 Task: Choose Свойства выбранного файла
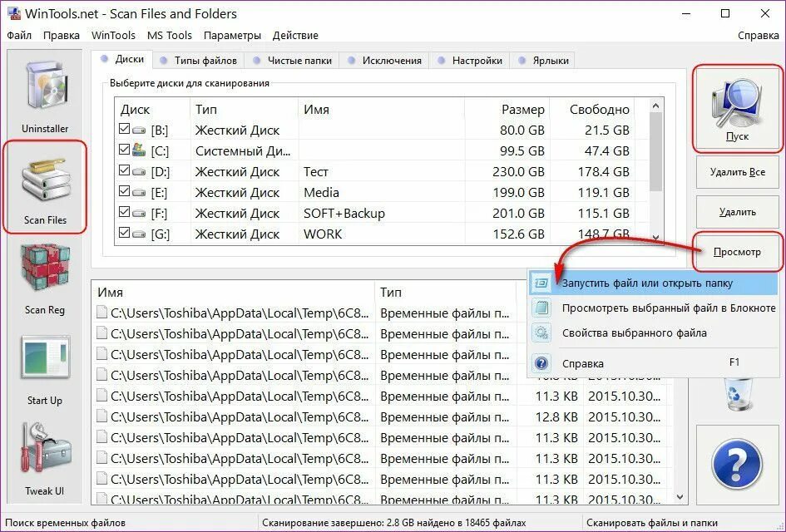coord(653,332)
